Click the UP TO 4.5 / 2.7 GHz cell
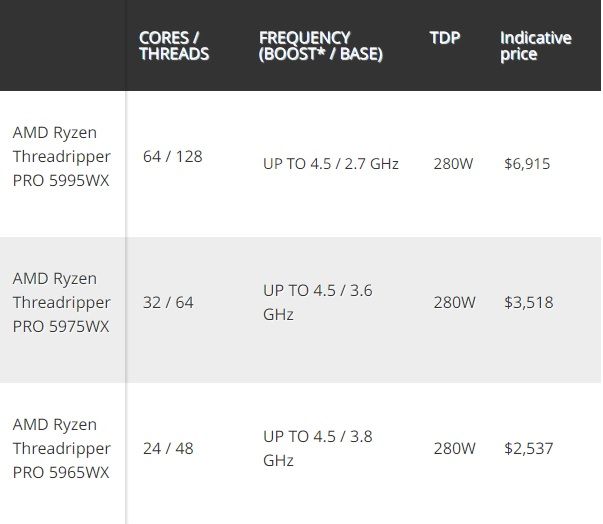The height and width of the screenshot is (524, 603). (331, 163)
